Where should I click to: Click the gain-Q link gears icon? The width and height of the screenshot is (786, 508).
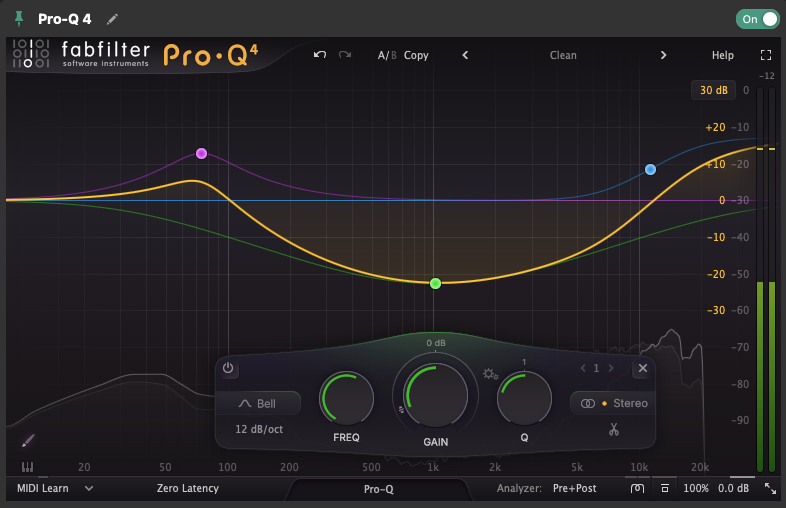click(x=490, y=374)
